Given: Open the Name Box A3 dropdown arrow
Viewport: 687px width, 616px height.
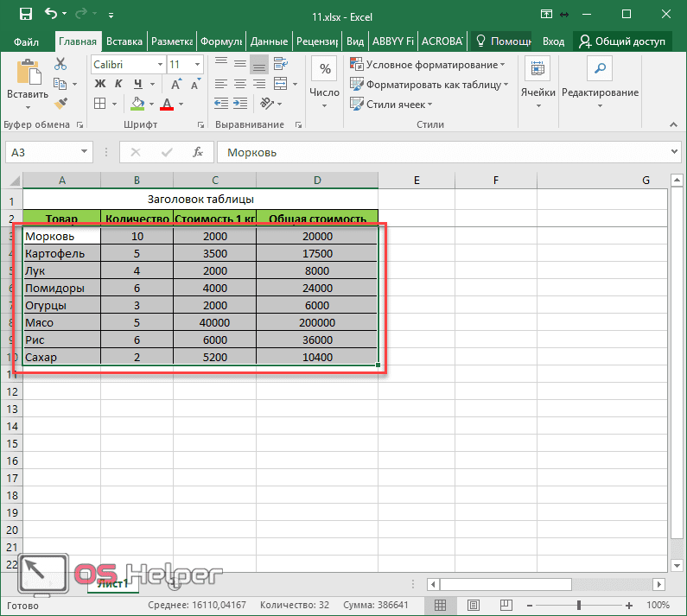Looking at the screenshot, I should [84, 152].
